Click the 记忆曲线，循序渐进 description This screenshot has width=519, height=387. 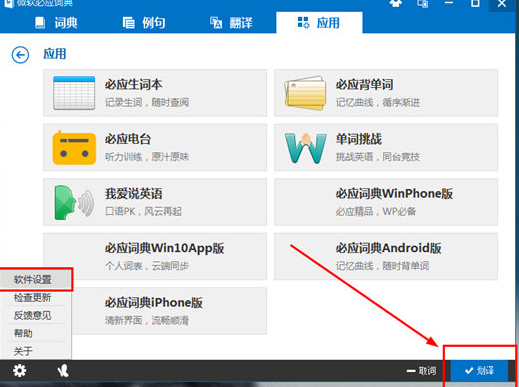click(x=378, y=102)
